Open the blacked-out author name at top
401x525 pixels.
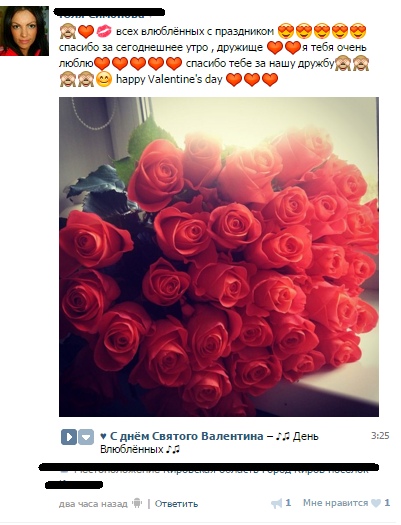[x=109, y=13]
